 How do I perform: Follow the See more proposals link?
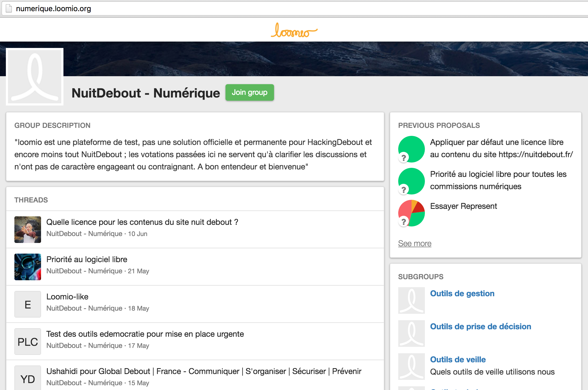[414, 243]
